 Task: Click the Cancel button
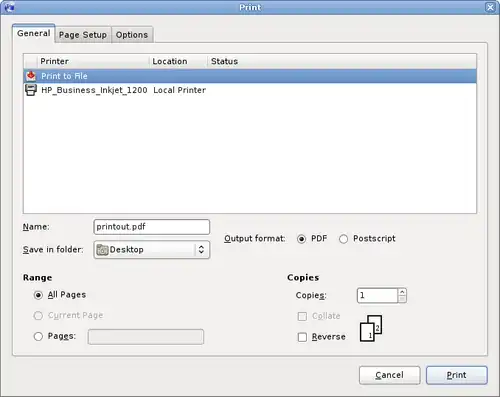[x=389, y=375]
